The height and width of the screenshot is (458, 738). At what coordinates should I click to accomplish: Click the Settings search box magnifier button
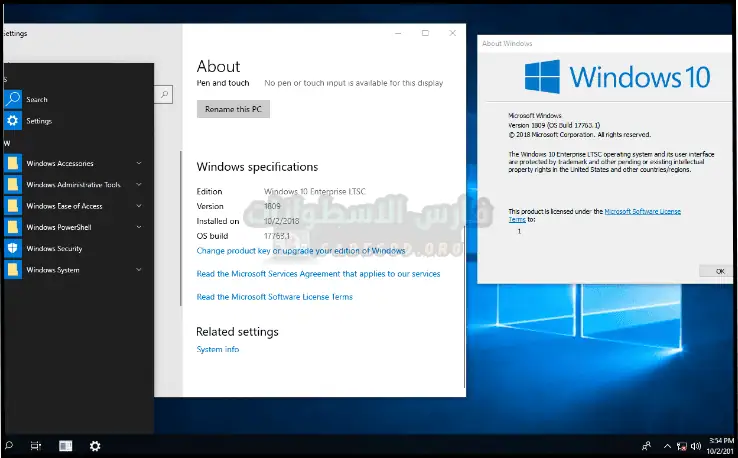click(164, 94)
